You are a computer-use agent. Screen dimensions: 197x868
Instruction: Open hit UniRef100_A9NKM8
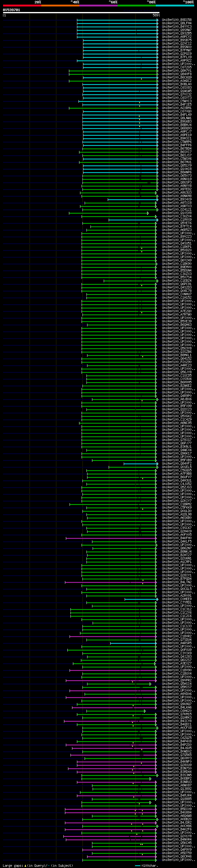click(177, 196)
